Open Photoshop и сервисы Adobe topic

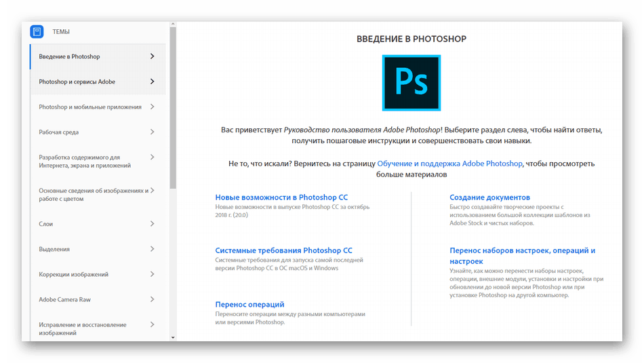coord(77,81)
